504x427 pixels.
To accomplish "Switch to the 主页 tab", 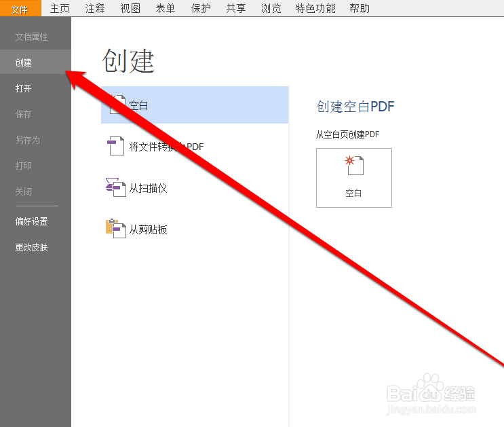I will click(x=60, y=8).
